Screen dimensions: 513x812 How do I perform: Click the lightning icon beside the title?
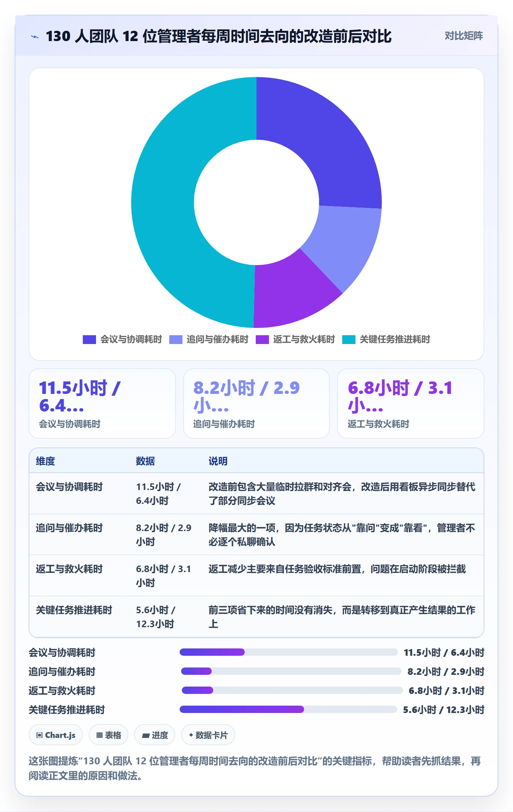pyautogui.click(x=35, y=37)
